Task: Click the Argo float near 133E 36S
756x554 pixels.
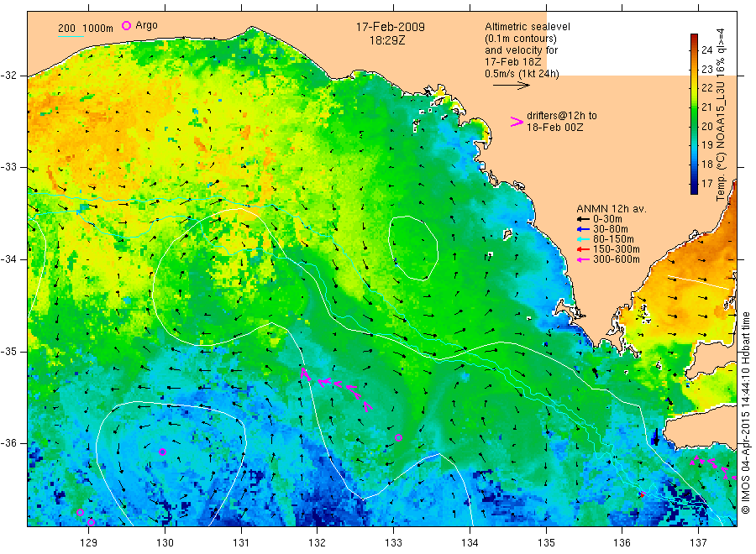Action: pyautogui.click(x=398, y=438)
